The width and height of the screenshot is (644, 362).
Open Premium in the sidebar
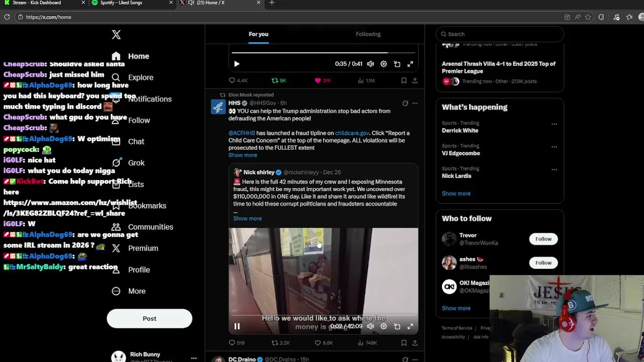[135, 248]
